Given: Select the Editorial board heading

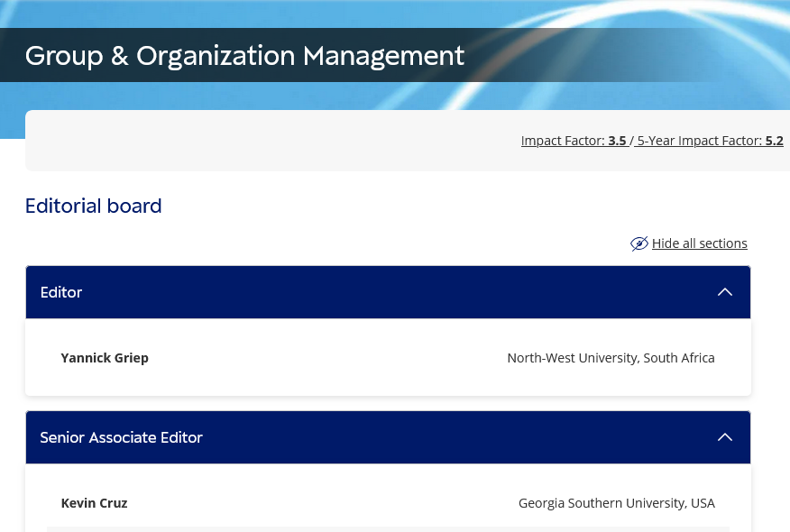Looking at the screenshot, I should tap(93, 206).
